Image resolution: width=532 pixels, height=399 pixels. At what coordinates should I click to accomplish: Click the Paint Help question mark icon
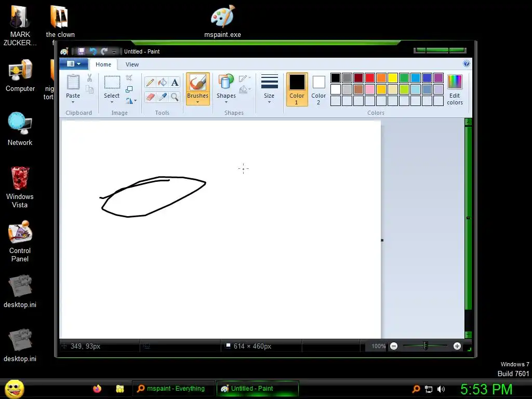(x=467, y=64)
